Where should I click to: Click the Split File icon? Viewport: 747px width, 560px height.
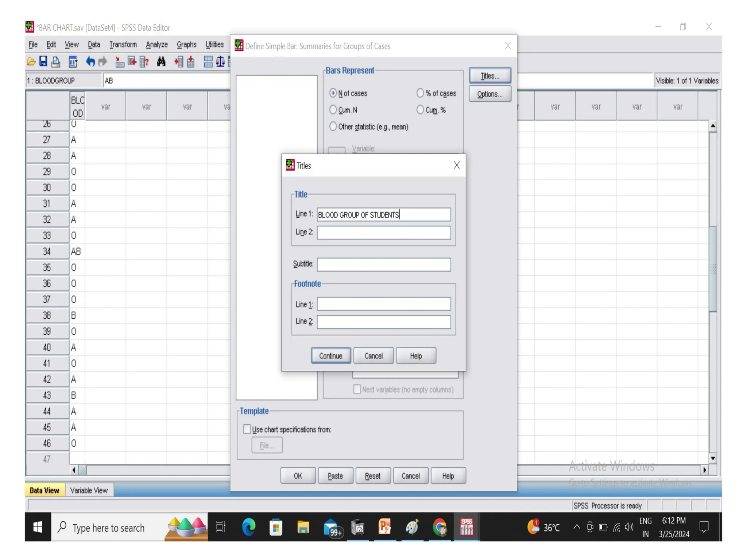click(208, 62)
